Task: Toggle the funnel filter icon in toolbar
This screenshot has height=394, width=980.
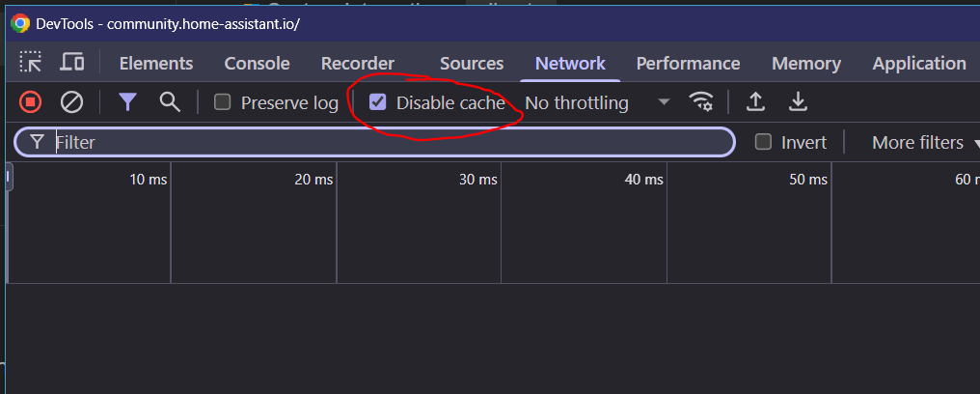Action: coord(127,102)
